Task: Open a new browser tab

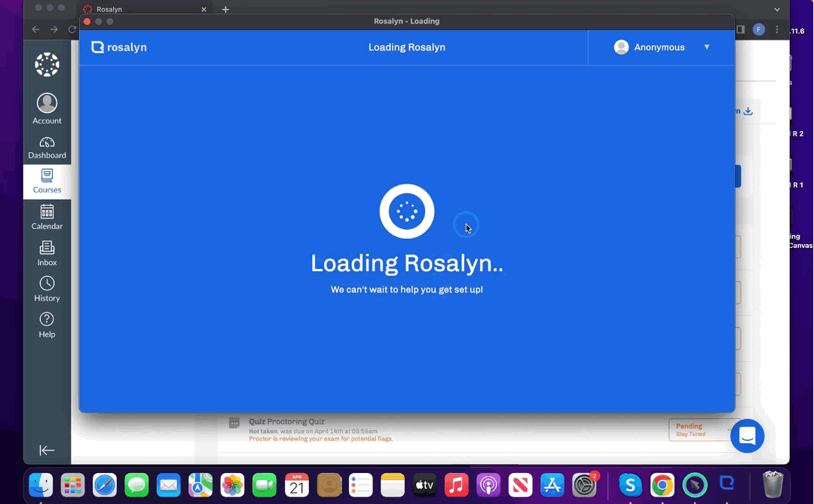Action: 225,9
